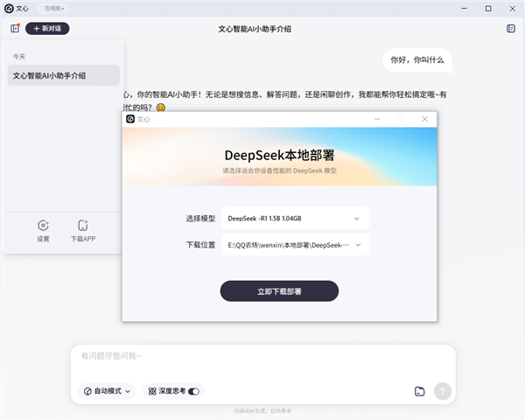Click the 文心 logo in main title bar
Viewport: 525px width, 420px height.
(x=9, y=9)
